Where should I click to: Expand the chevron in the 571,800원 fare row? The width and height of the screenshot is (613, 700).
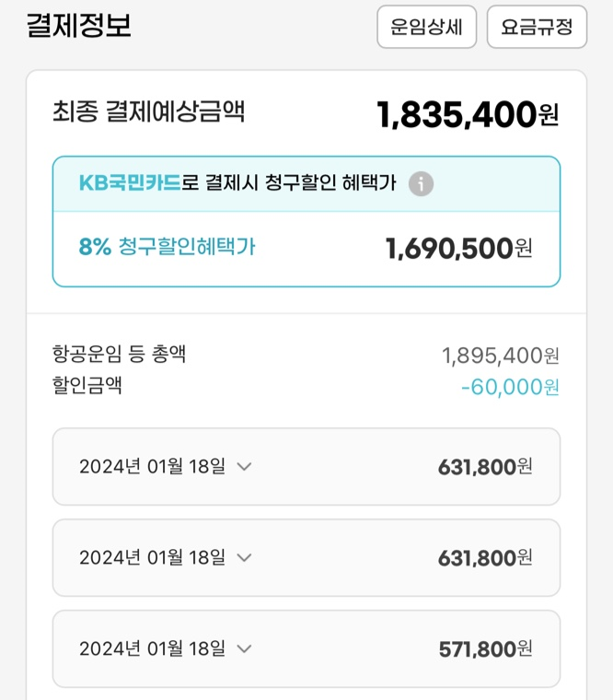(244, 649)
